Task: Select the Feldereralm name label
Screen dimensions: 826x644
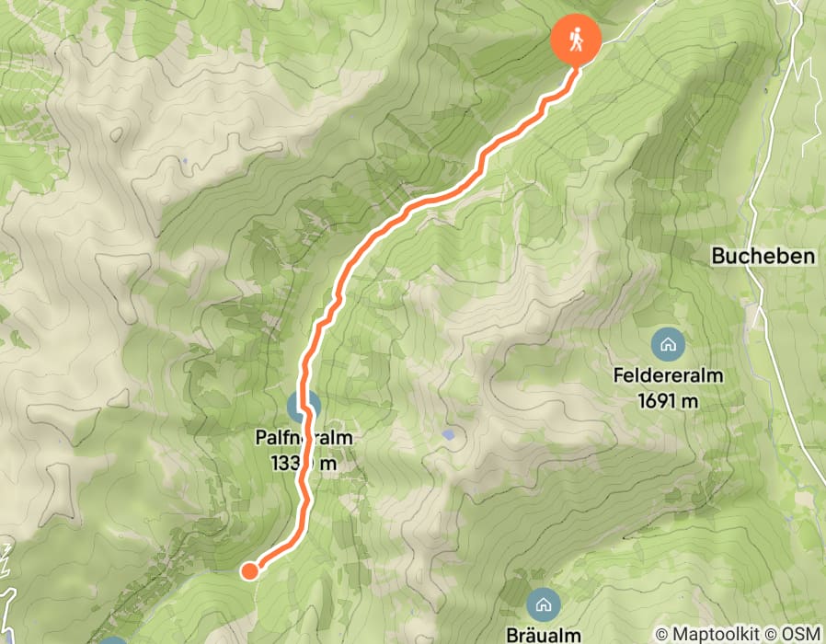Action: point(668,375)
